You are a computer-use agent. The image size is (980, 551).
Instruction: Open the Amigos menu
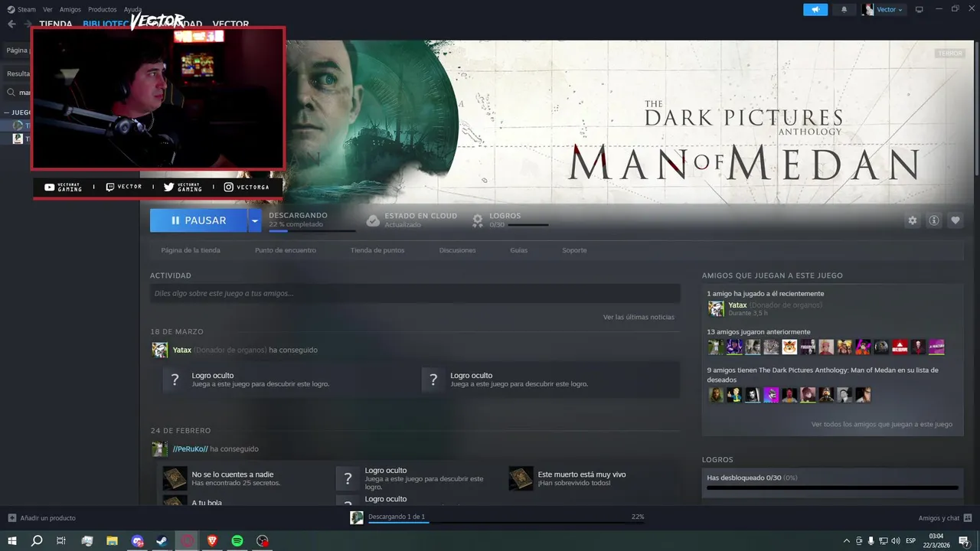[x=70, y=9]
